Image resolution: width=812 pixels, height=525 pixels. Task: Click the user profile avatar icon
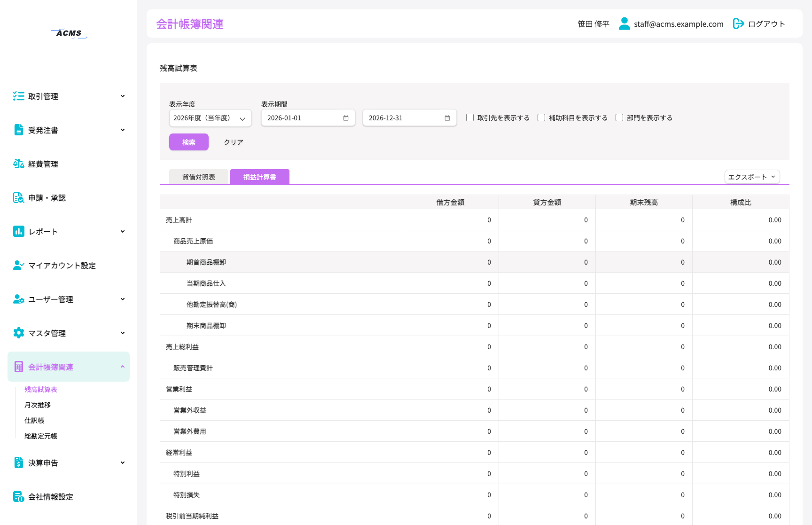point(624,24)
